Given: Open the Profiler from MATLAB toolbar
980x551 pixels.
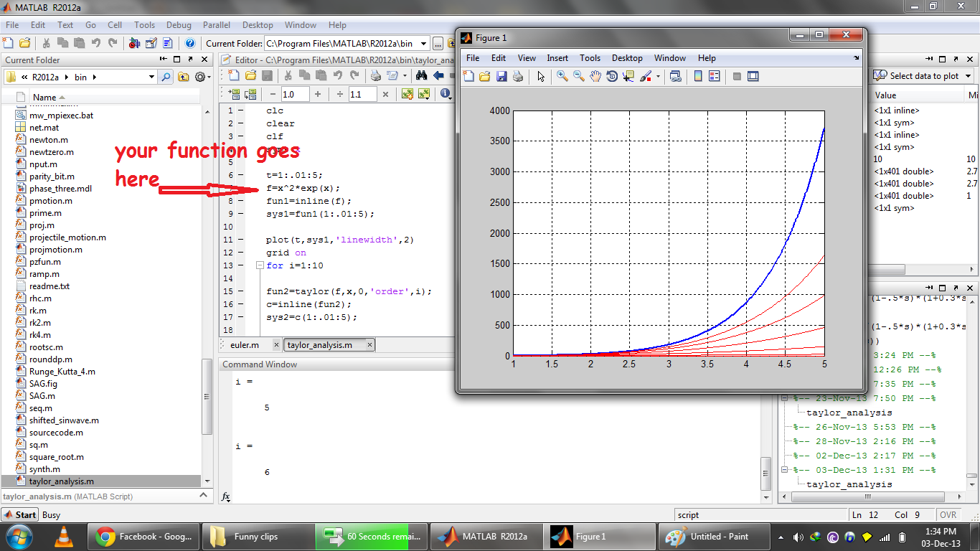Looking at the screenshot, I should 168,43.
